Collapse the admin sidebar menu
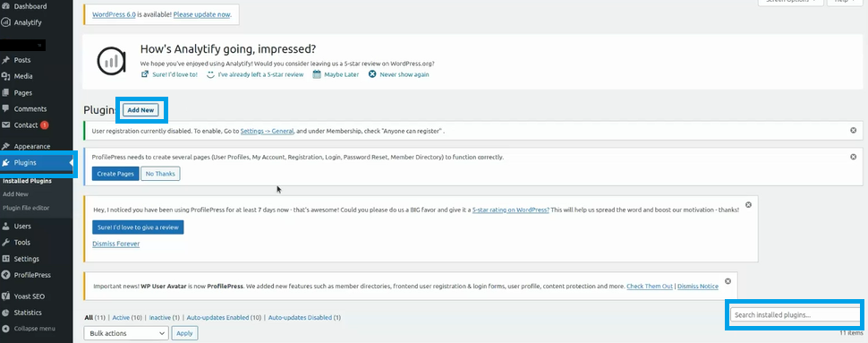Viewport: 868px width, 343px height. coord(34,329)
